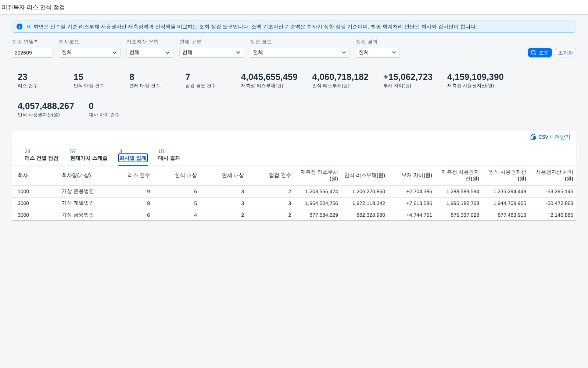This screenshot has width=588, height=368.
Task: Click the 점검 필요 건수 KPI value 7
Action: pyautogui.click(x=188, y=77)
